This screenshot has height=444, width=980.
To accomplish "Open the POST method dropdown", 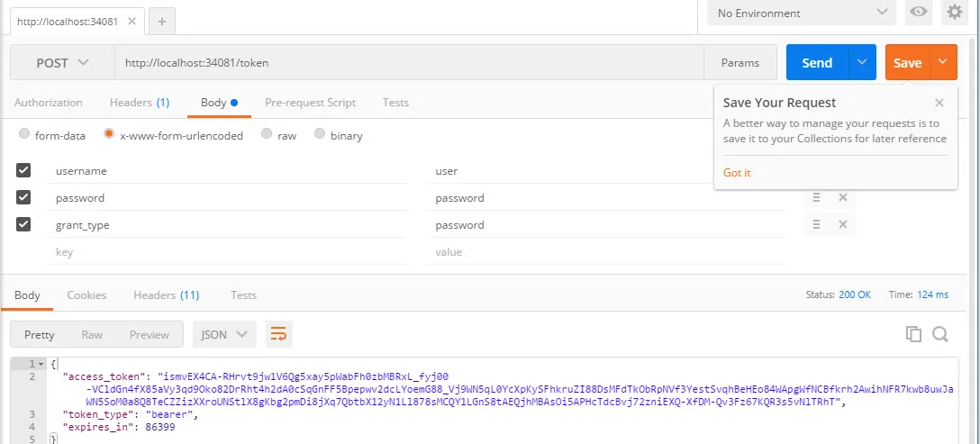I will 62,63.
